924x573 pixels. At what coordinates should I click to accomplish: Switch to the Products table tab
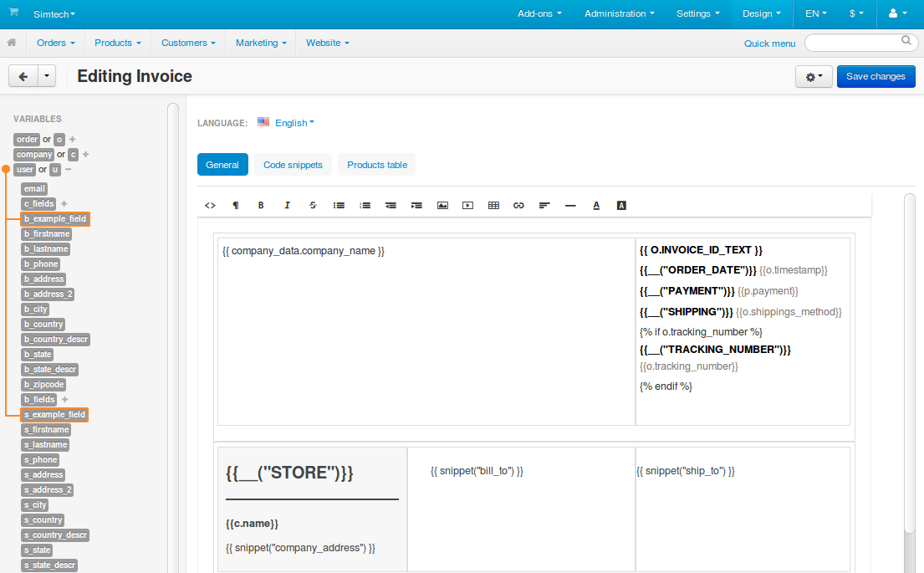(377, 165)
